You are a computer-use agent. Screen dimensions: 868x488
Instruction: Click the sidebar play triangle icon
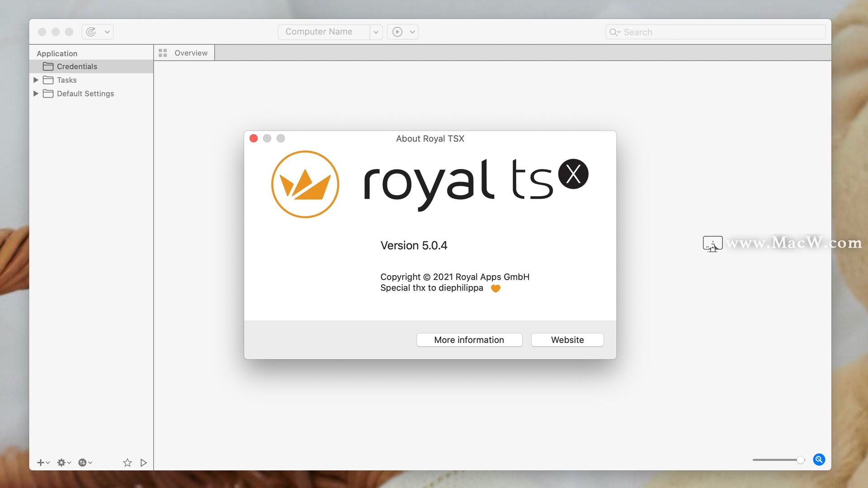click(x=143, y=462)
